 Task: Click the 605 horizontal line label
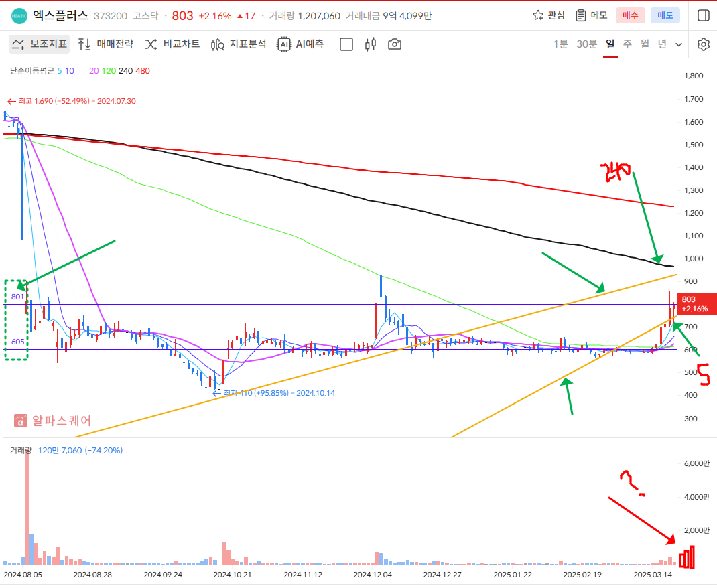18,342
